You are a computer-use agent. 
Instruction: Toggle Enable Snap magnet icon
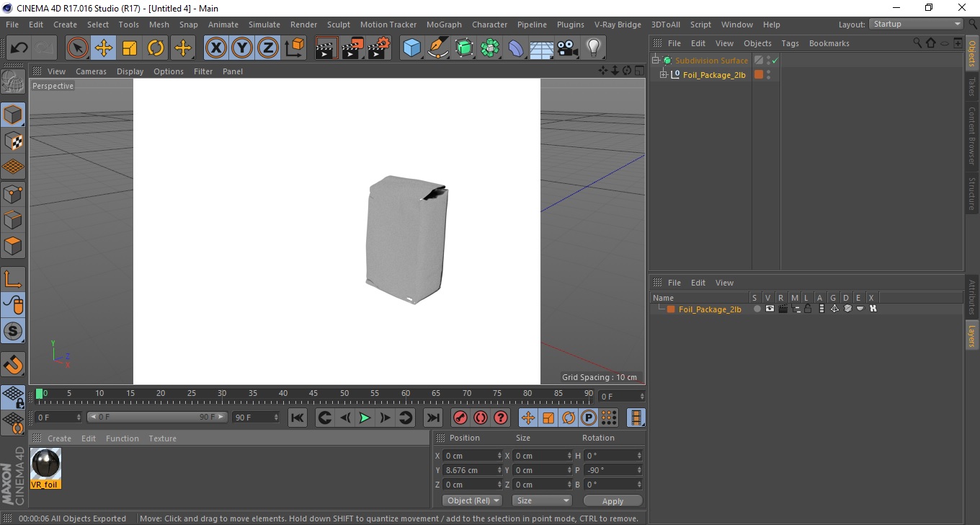(x=13, y=364)
